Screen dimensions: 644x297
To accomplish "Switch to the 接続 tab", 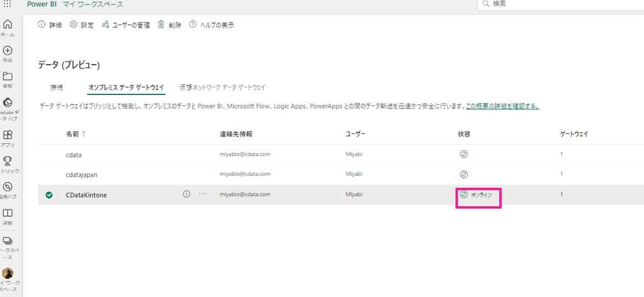I will click(57, 87).
